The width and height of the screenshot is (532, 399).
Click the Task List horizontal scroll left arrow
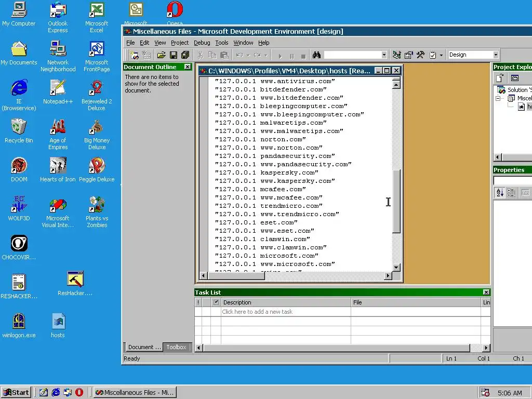point(199,348)
